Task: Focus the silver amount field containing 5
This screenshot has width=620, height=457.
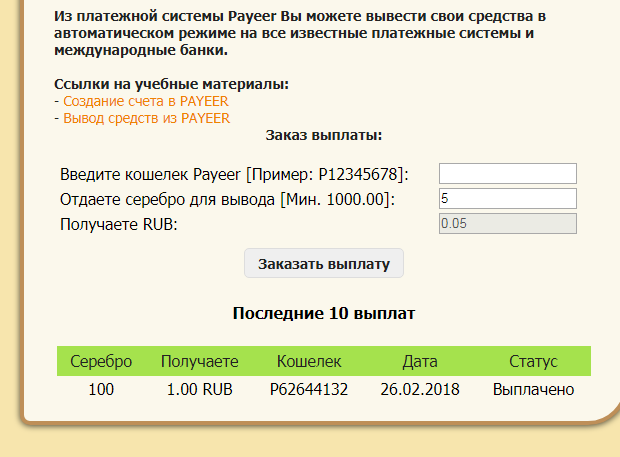Action: tap(508, 198)
